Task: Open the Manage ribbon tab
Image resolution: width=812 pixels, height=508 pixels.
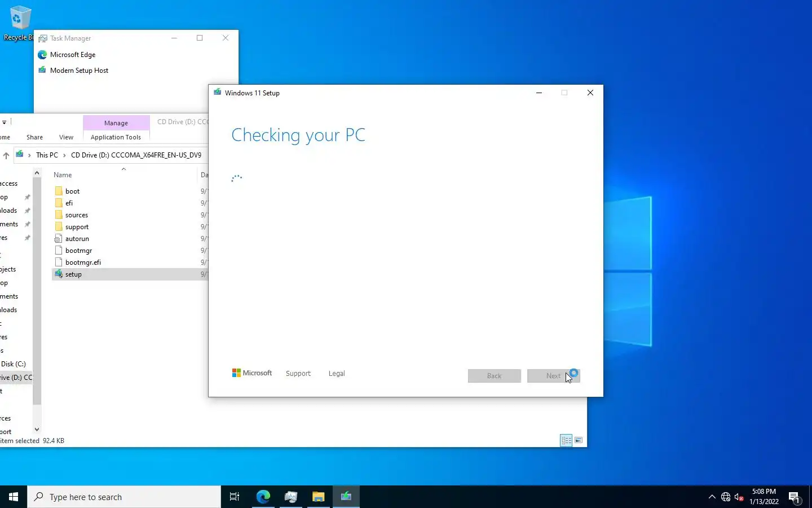Action: (116, 123)
